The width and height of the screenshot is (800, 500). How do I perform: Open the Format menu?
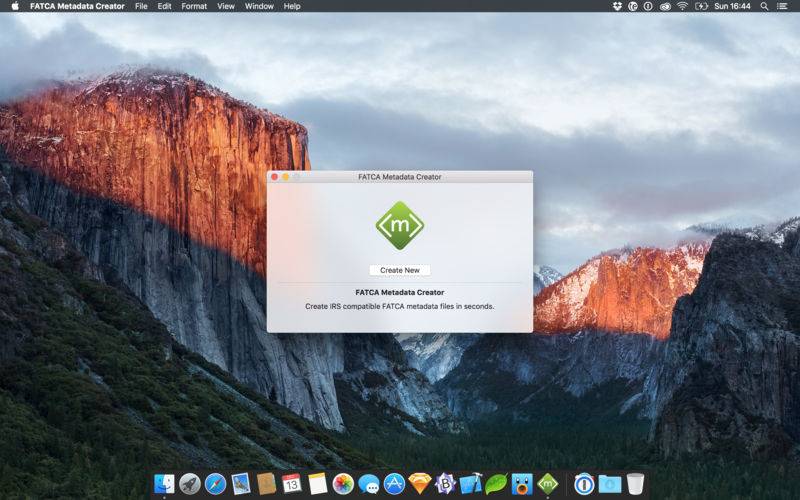(194, 6)
